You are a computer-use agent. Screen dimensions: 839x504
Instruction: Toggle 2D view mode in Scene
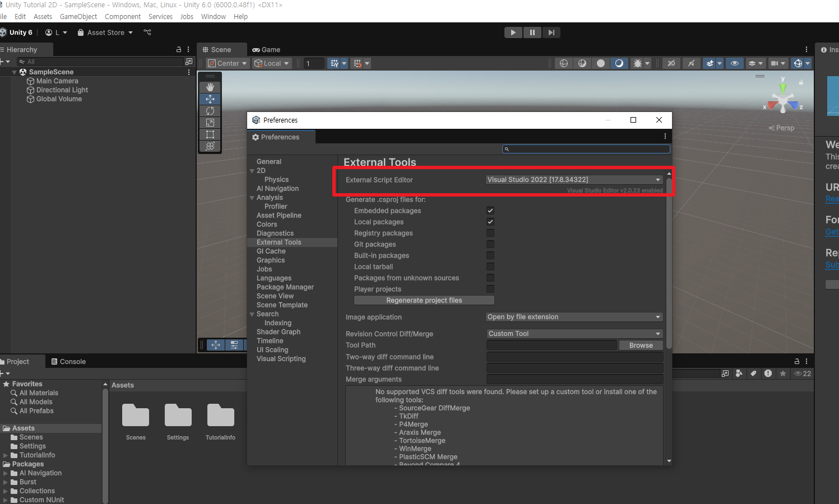(671, 63)
